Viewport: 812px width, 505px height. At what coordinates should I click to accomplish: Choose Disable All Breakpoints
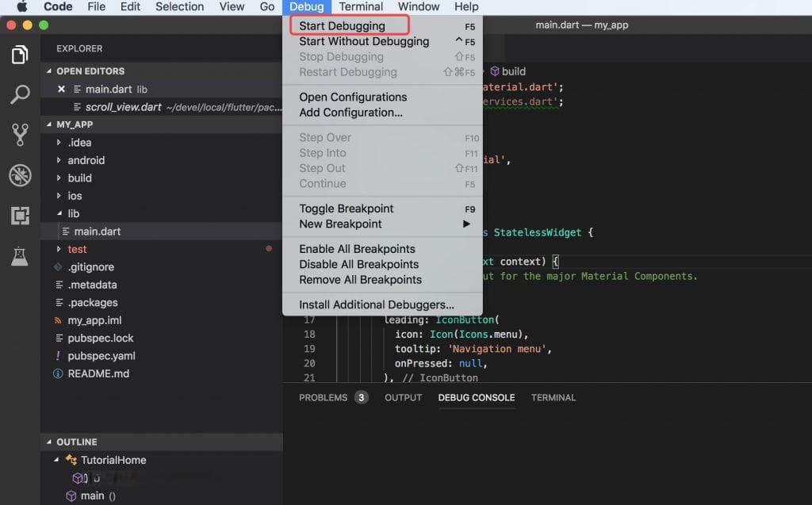pos(383,265)
